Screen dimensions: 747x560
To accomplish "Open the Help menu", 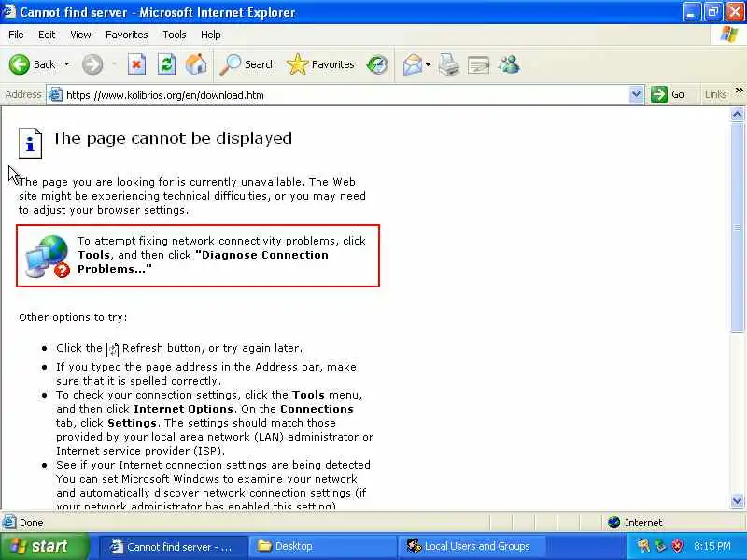I will 211,35.
